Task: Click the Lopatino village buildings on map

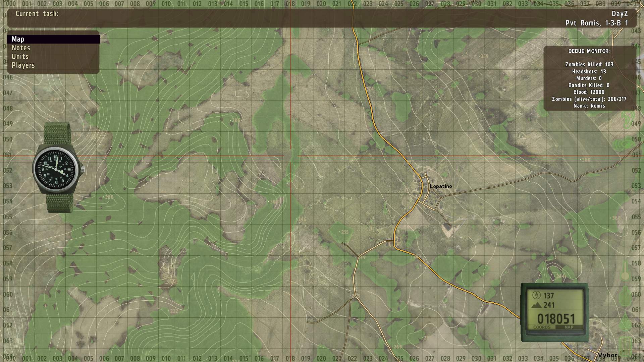Action: 428,191
